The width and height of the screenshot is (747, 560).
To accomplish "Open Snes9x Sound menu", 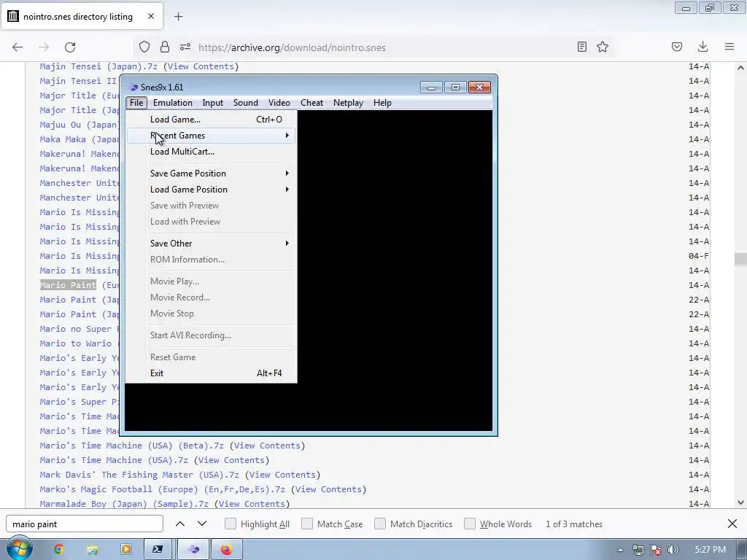I will coord(245,103).
